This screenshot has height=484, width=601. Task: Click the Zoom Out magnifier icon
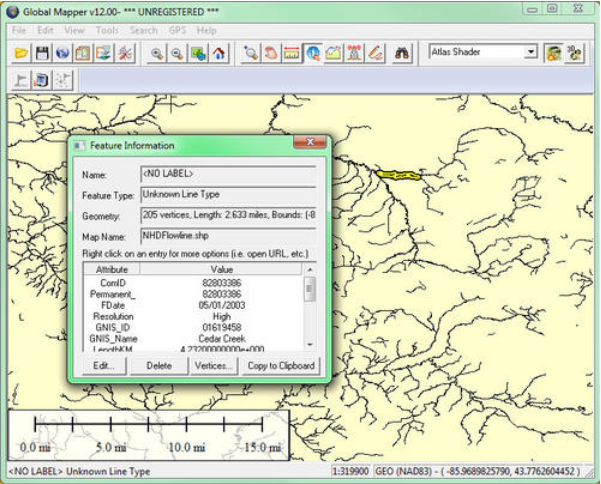tap(178, 52)
